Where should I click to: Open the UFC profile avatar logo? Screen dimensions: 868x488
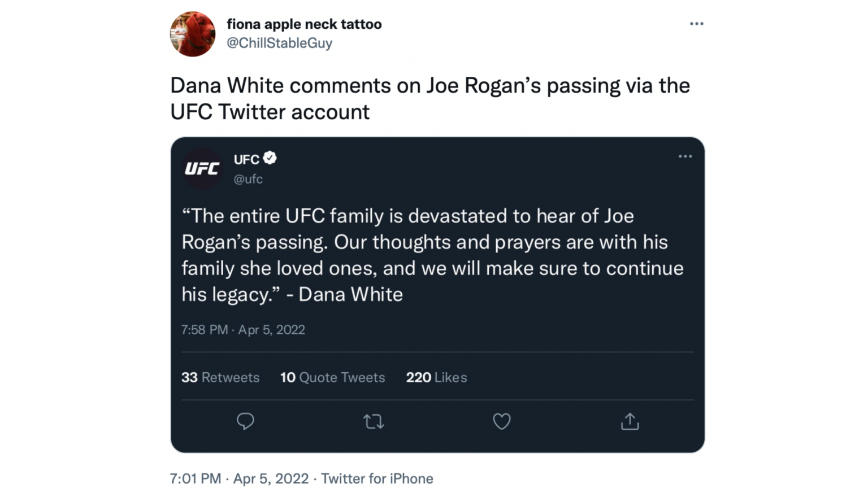pyautogui.click(x=202, y=168)
